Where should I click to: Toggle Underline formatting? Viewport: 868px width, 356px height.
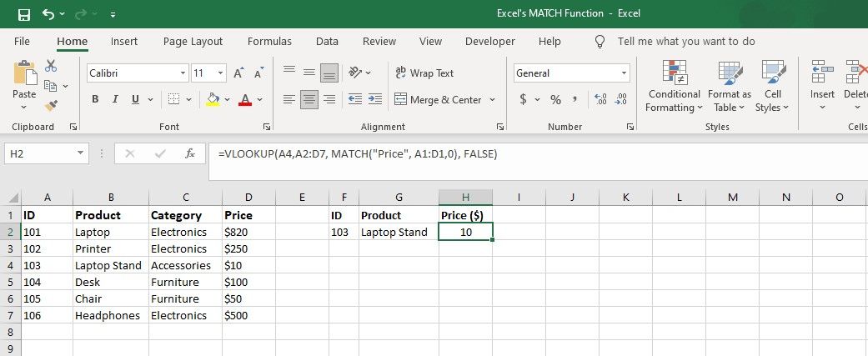(135, 100)
